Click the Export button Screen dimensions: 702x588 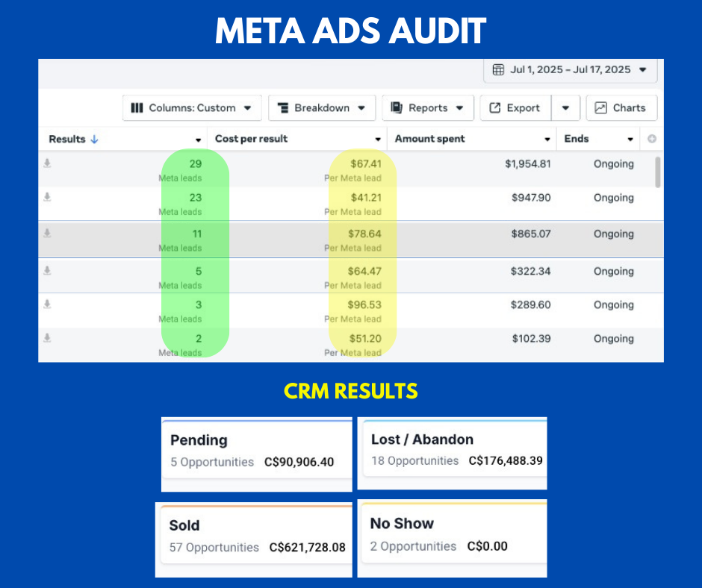click(515, 107)
